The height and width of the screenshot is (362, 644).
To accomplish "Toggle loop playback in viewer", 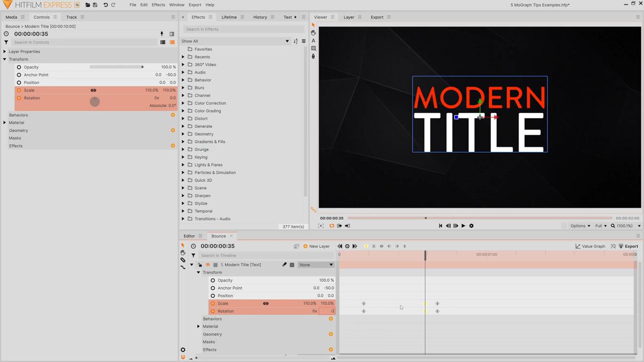I will [x=332, y=226].
